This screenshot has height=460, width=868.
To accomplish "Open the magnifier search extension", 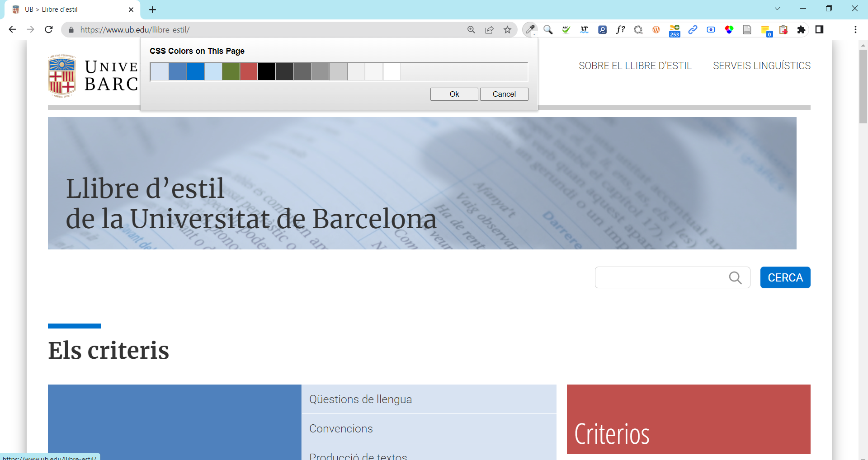I will coord(548,30).
